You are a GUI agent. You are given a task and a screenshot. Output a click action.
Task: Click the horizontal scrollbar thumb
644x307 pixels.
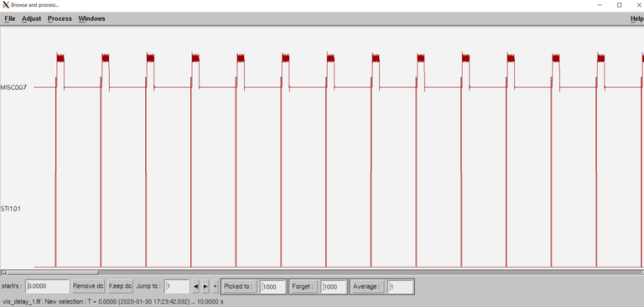click(x=53, y=272)
